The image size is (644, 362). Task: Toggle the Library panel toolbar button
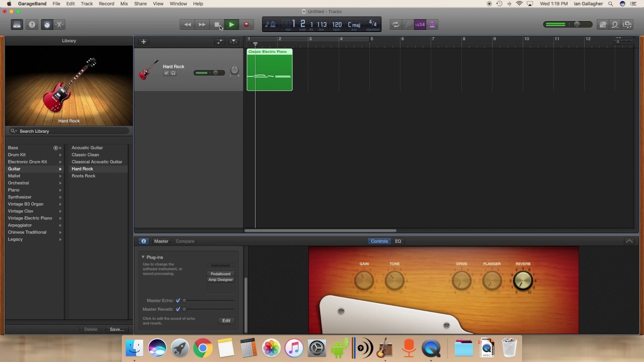(x=17, y=25)
